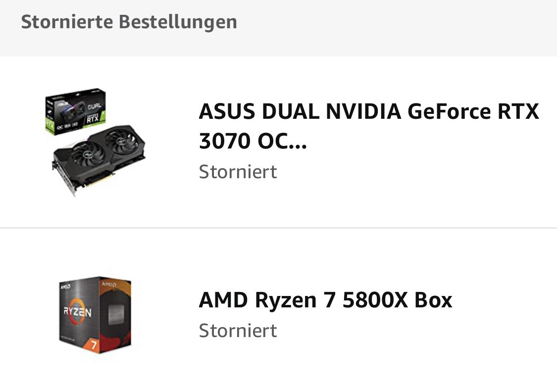Click the 'GeForce' word in ASUS title

(x=449, y=111)
